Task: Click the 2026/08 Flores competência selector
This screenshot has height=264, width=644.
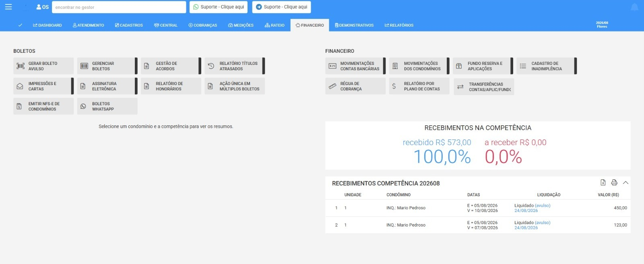Action: [x=602, y=25]
